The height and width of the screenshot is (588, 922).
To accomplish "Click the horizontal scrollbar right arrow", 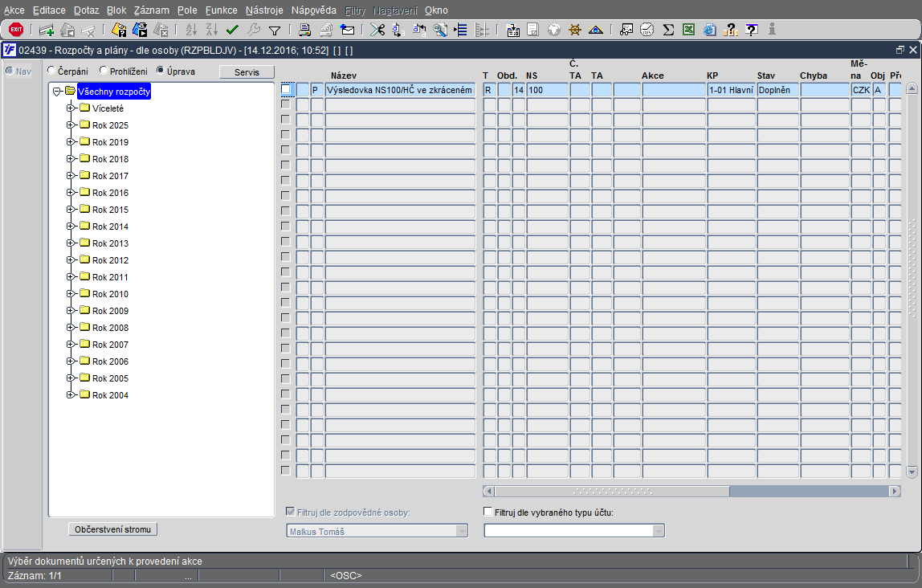I will tap(895, 491).
